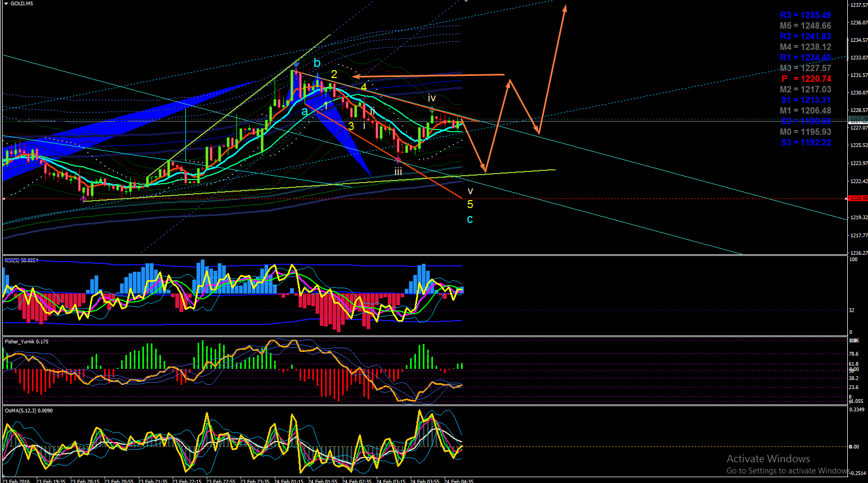This screenshot has width=868, height=483.
Task: Click the Fisher scale value 78.6
Action: pos(854,354)
